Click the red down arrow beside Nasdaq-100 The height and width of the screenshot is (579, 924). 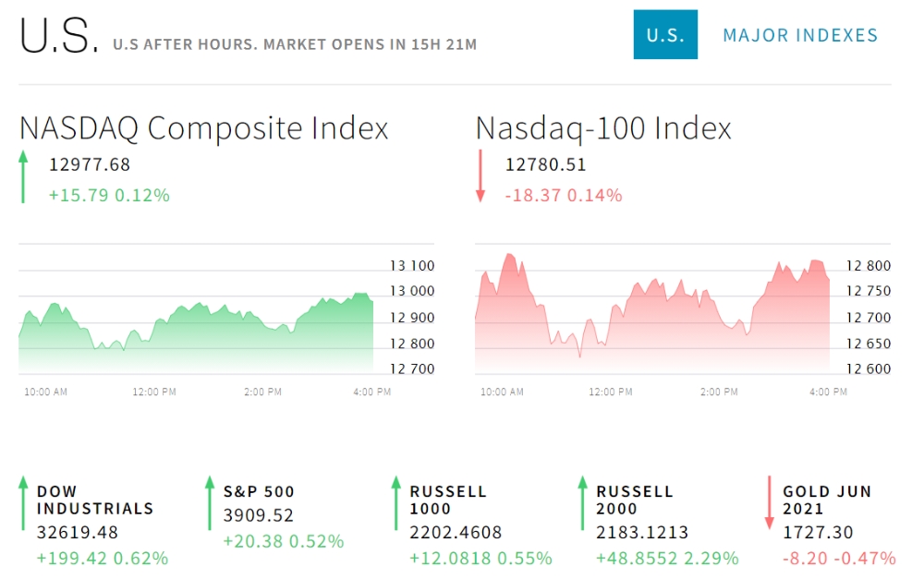480,176
